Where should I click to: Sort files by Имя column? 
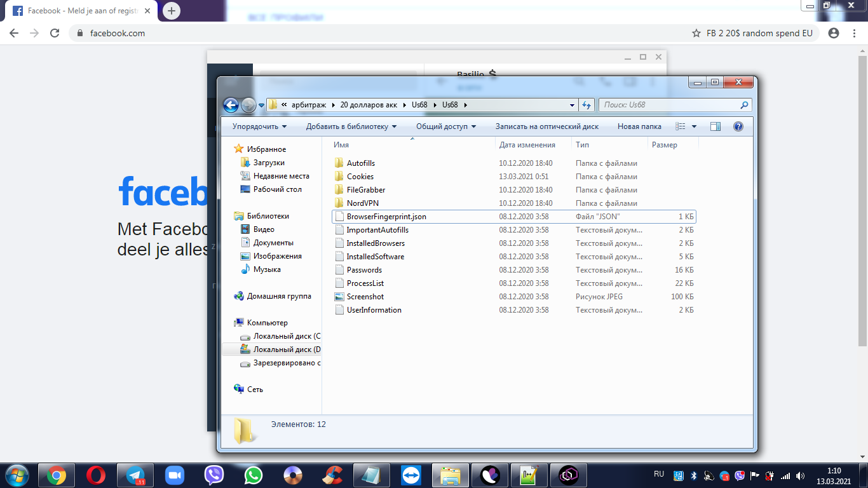click(x=341, y=145)
